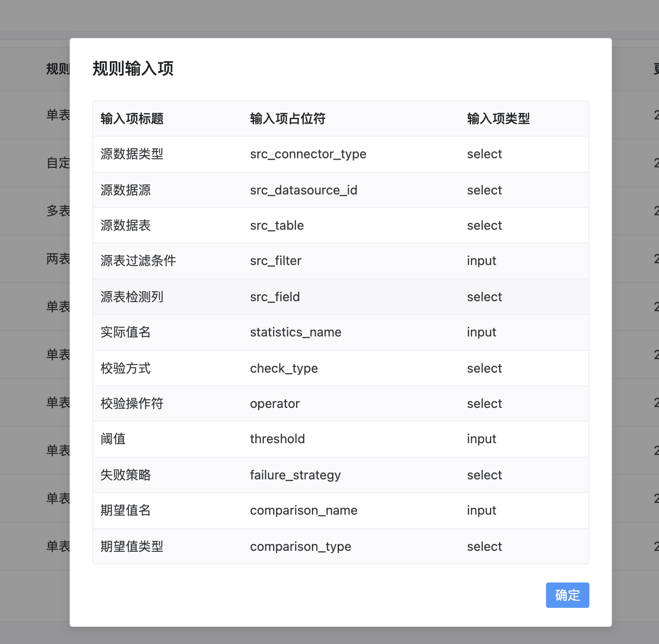Viewport: 659px width, 644px height.
Task: Click 两表 row in background table
Action: click(58, 259)
